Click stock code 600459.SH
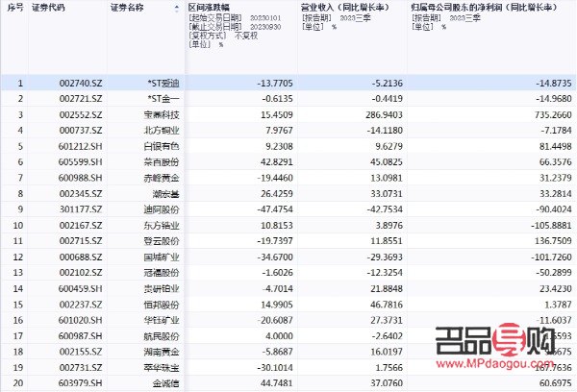 pos(80,288)
